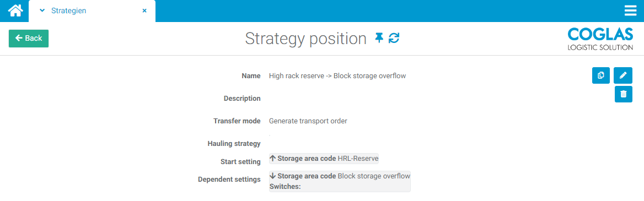Edit the strategy position with pencil icon
644x201 pixels.
click(x=623, y=75)
